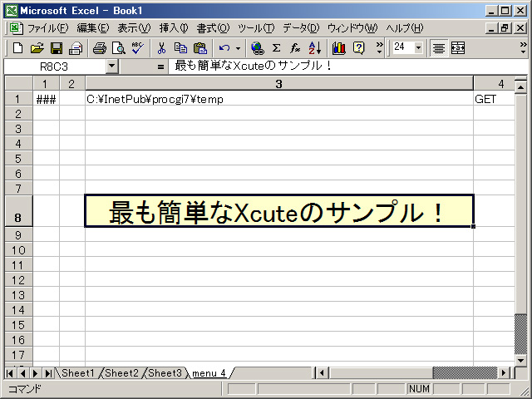Click the Select All corner button
The height and width of the screenshot is (399, 532).
click(x=18, y=83)
